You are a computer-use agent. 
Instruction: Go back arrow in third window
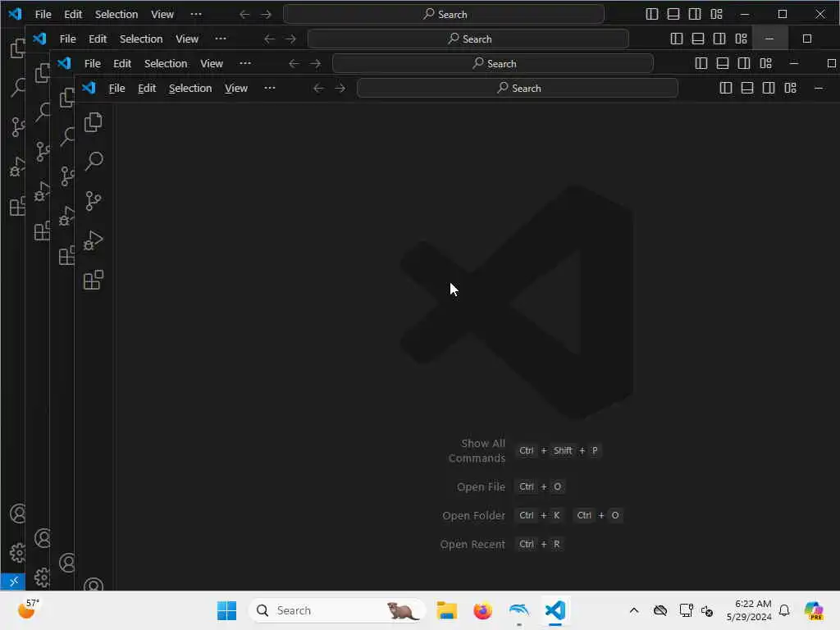pos(294,63)
